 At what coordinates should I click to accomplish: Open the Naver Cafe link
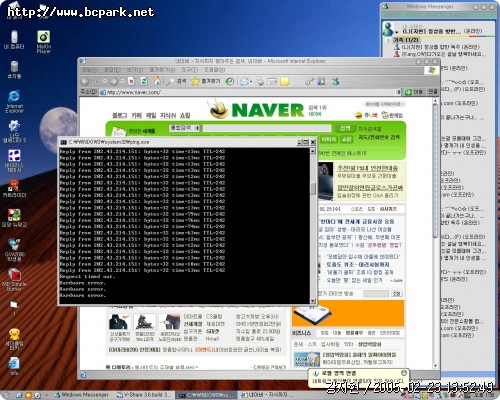pos(137,115)
